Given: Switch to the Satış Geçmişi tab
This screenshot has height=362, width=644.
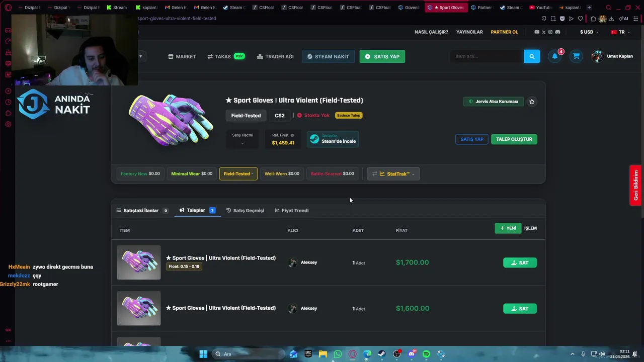Looking at the screenshot, I should tap(245, 211).
